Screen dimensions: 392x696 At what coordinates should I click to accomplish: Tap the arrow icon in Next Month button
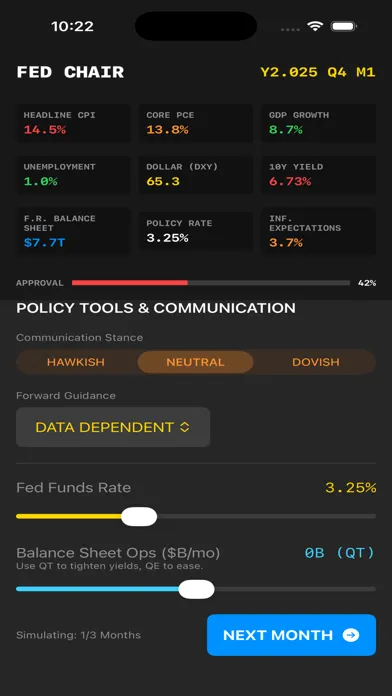point(351,635)
